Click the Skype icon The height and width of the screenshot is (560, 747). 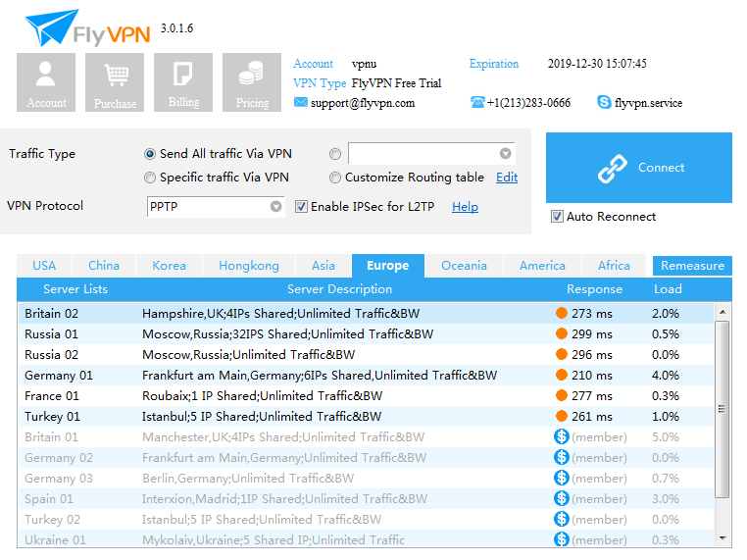coord(604,102)
